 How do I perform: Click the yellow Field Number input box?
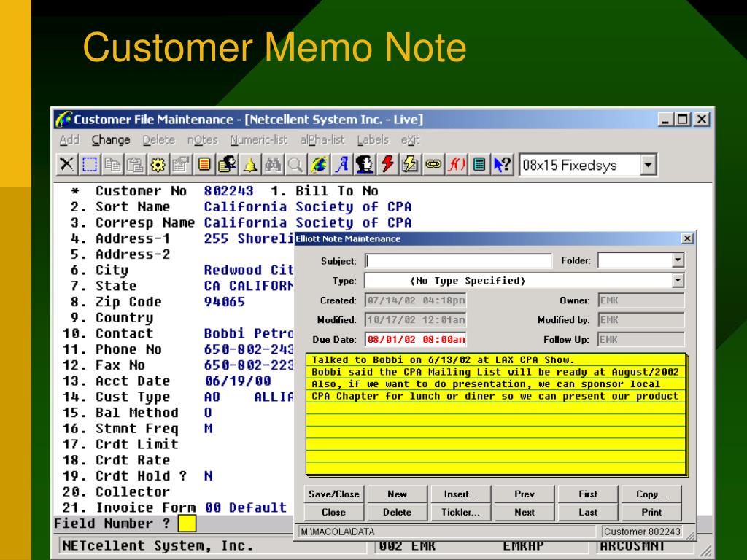[x=187, y=524]
